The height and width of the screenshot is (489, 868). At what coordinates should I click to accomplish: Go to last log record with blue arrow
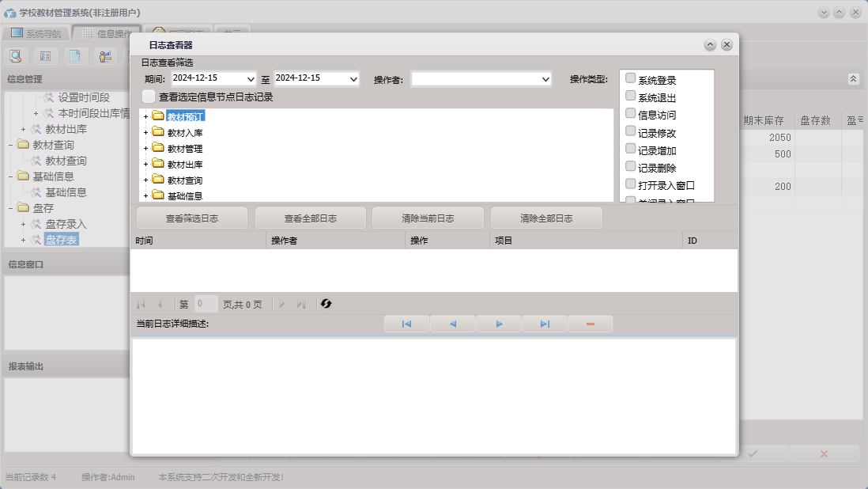click(545, 324)
